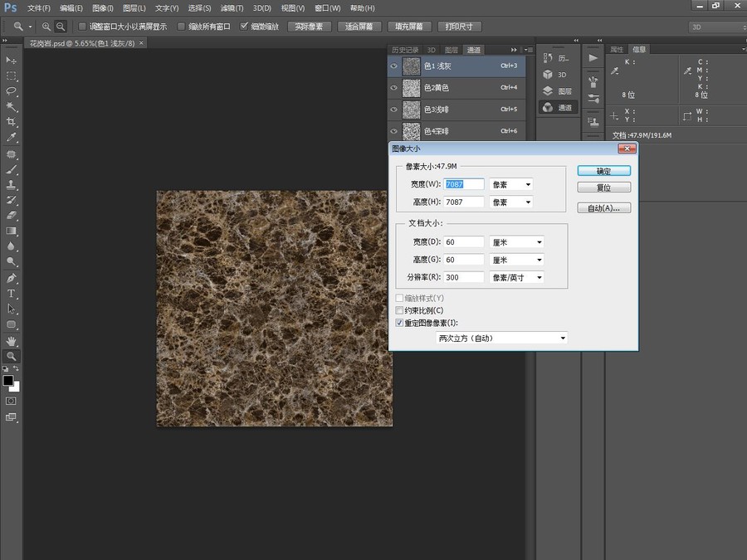Select the Eyedropper tool in the toolbox
747x560 pixels.
[11, 137]
